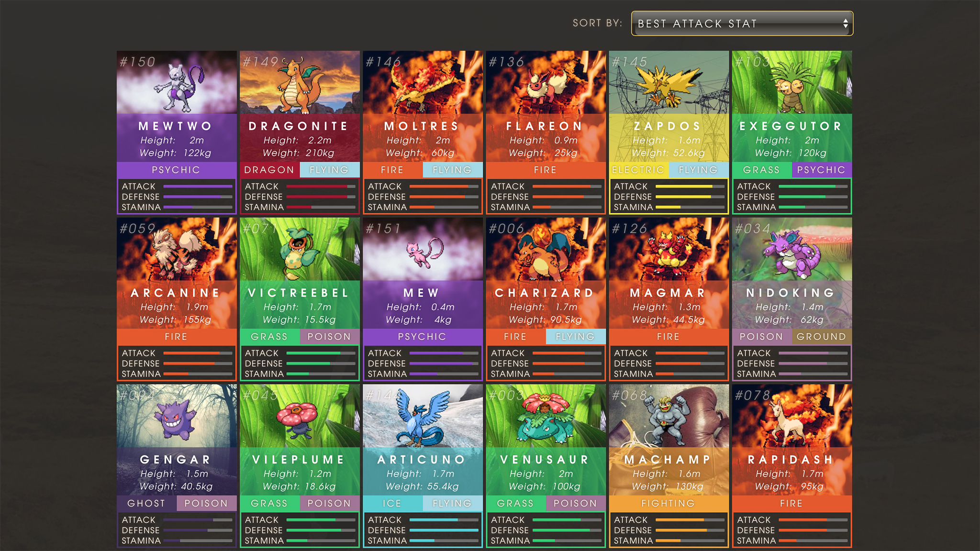980x551 pixels.
Task: Click the Machamp sprite image
Action: (x=668, y=421)
